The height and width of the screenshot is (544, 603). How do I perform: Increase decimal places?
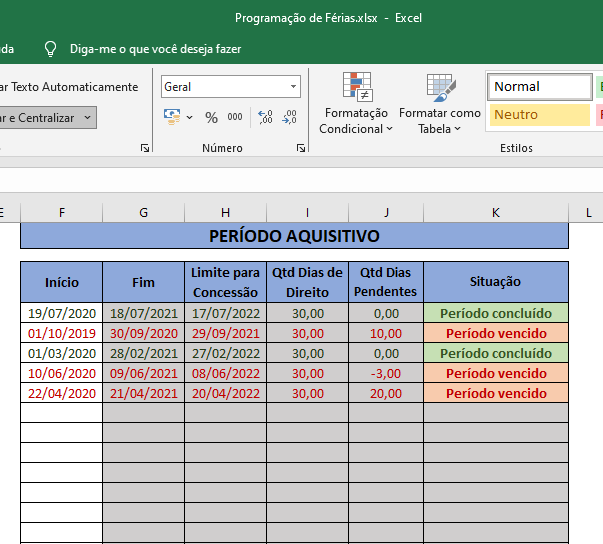pos(265,117)
